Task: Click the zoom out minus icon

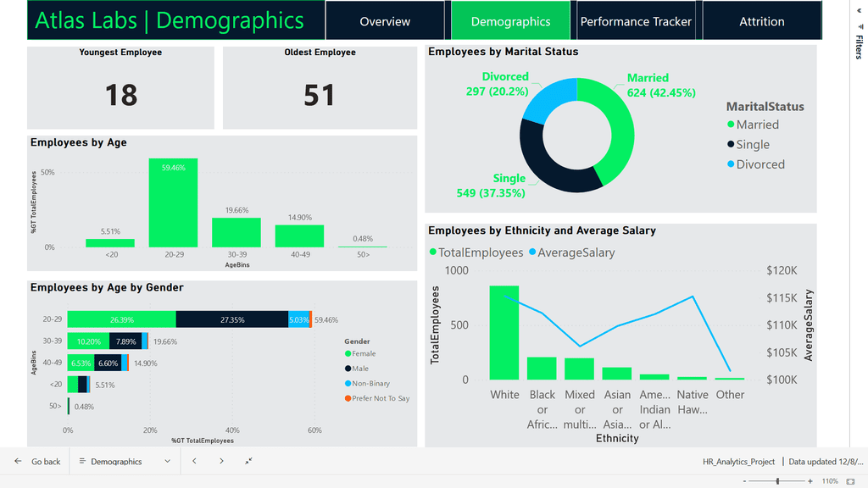Action: coord(744,481)
